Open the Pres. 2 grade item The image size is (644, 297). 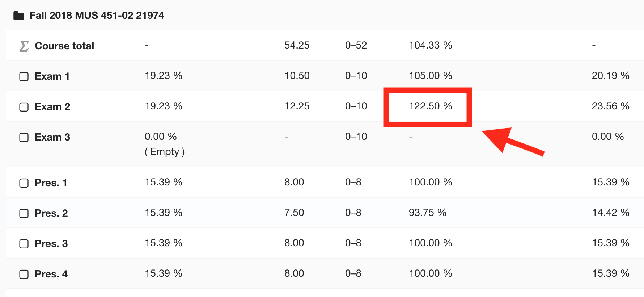[x=51, y=213]
